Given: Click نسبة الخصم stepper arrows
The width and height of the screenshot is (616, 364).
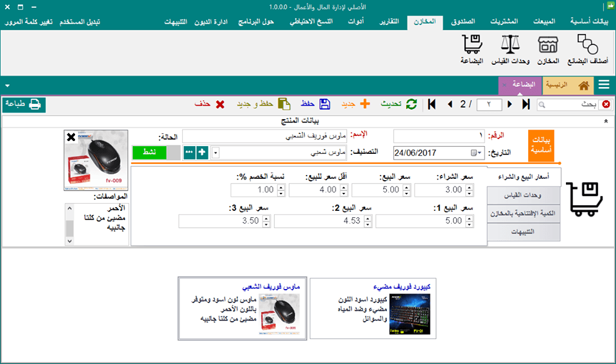Looking at the screenshot, I should tap(281, 190).
